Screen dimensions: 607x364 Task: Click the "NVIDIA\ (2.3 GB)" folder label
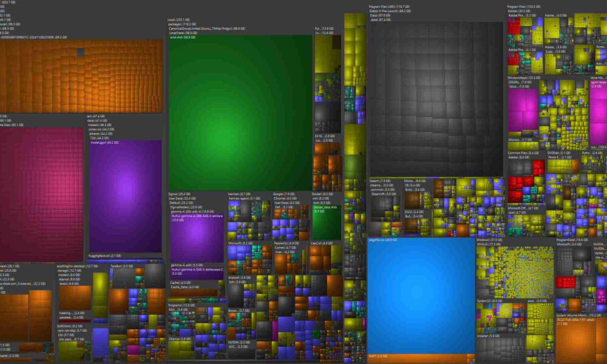pyautogui.click(x=239, y=343)
